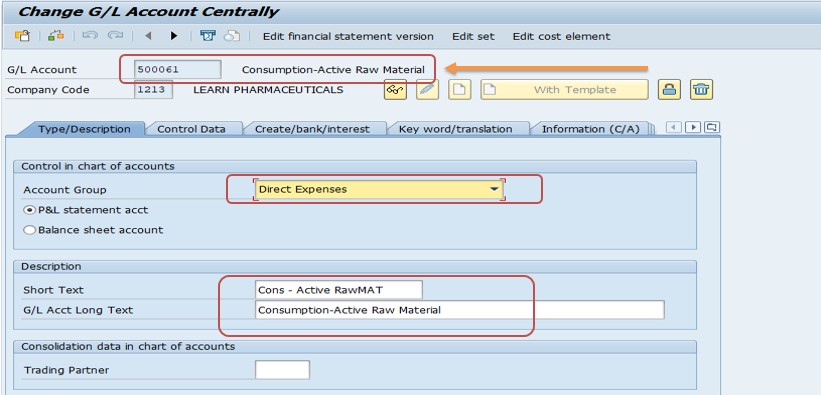Click the Other object icon in toolbar
Screen dimensions: 821x395
click(x=22, y=36)
